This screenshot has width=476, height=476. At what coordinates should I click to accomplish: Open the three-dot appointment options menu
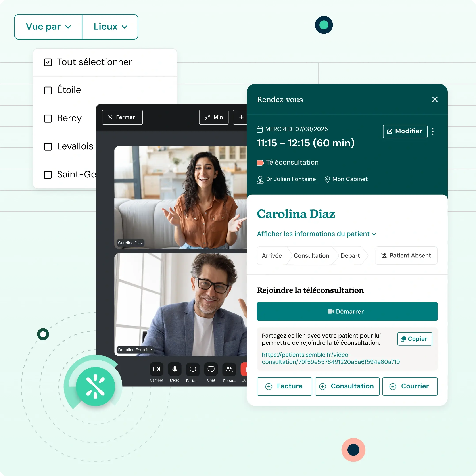click(433, 131)
